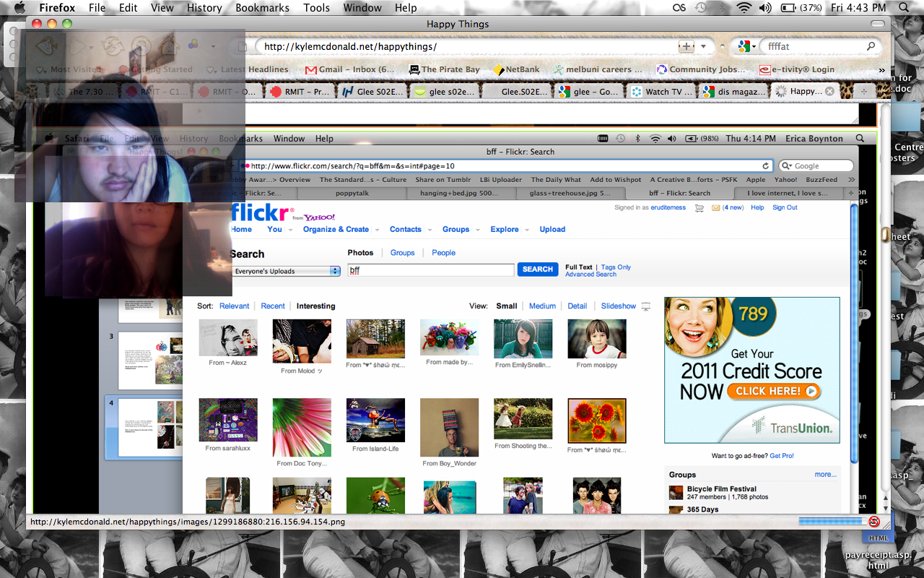
Task: Click the battery 37% indicator
Action: click(801, 8)
